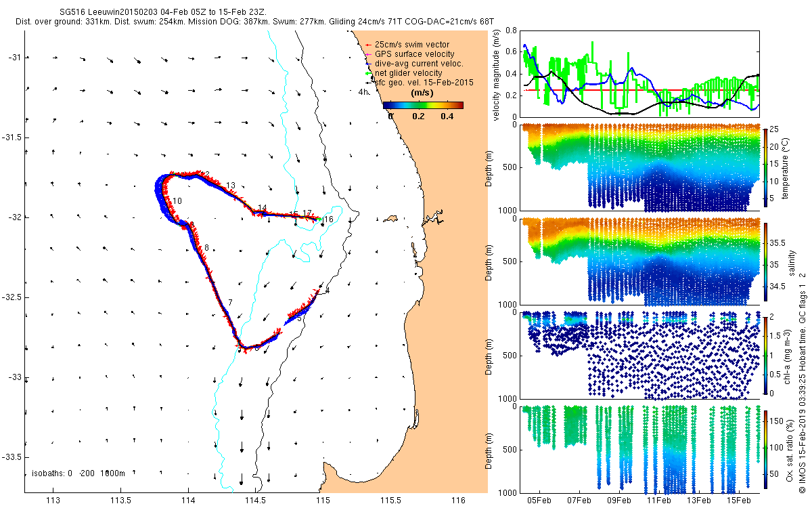Click latitude tick label -31

pos(15,58)
